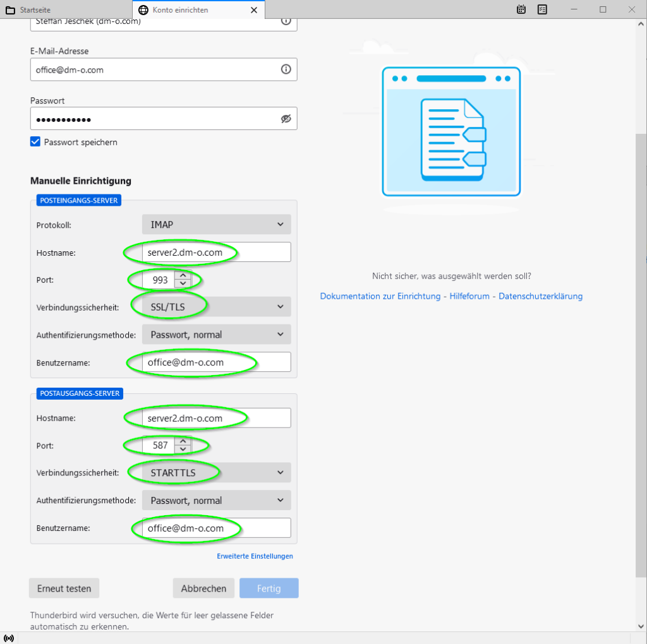This screenshot has width=647, height=644.
Task: Open the calendar icon in the tab bar
Action: [521, 9]
